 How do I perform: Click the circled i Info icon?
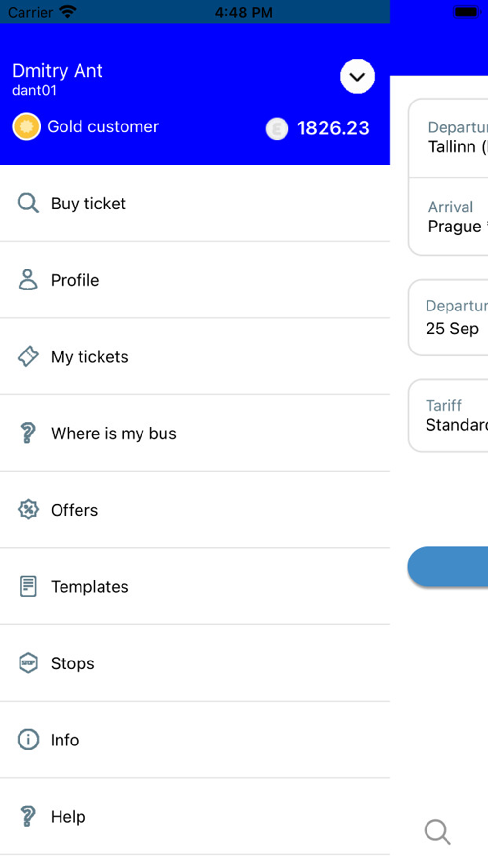point(28,740)
